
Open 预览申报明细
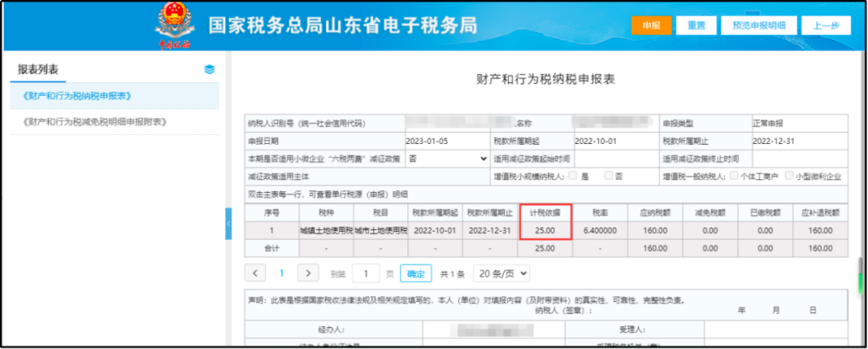759,26
